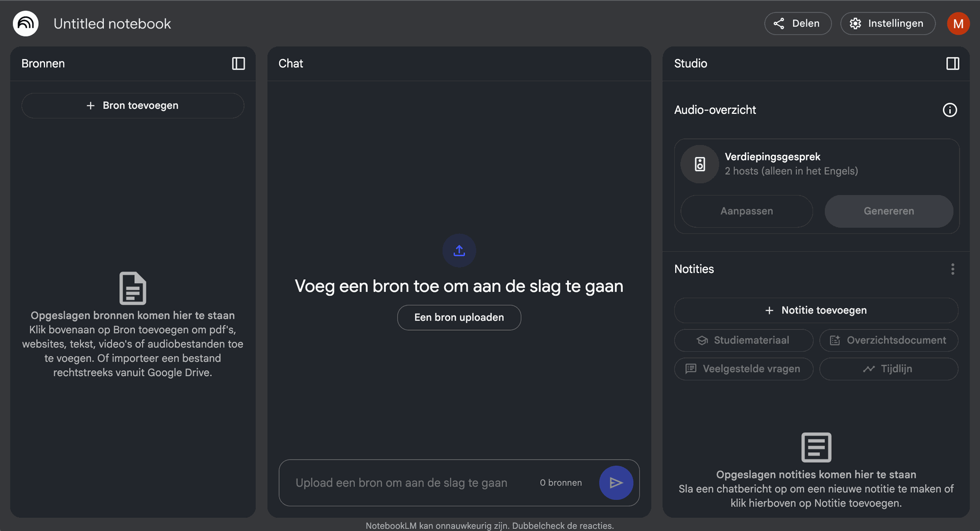This screenshot has width=980, height=531.
Task: Collapse the Bronnen panel
Action: pos(238,63)
